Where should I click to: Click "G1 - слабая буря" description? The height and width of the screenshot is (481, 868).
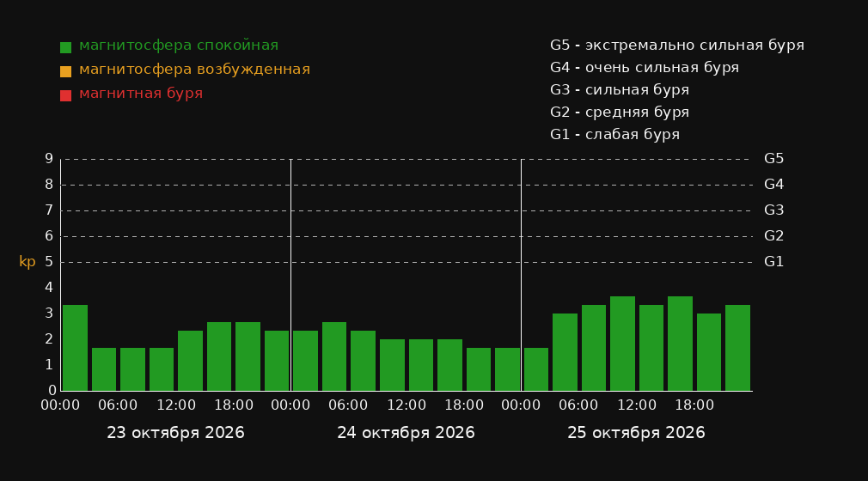[x=615, y=135]
